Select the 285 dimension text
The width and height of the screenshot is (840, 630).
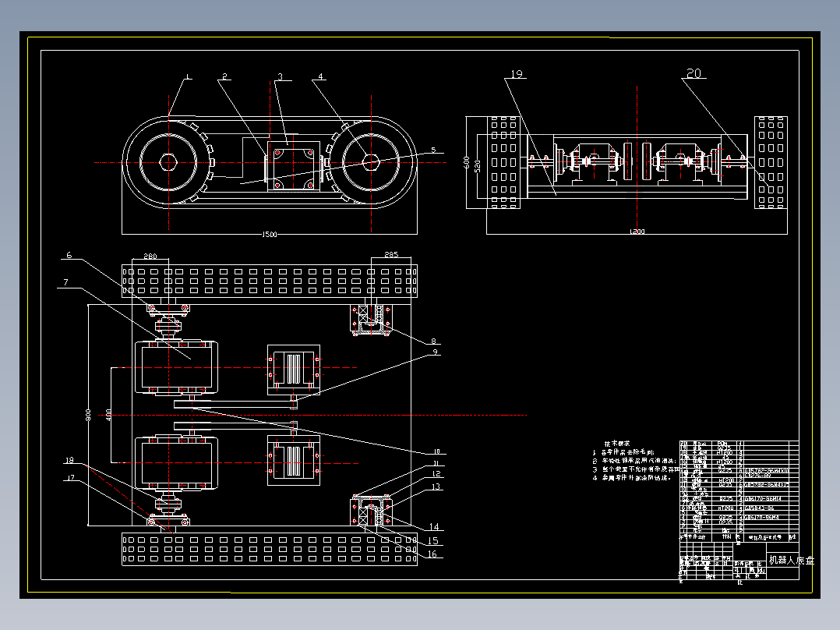(x=390, y=255)
